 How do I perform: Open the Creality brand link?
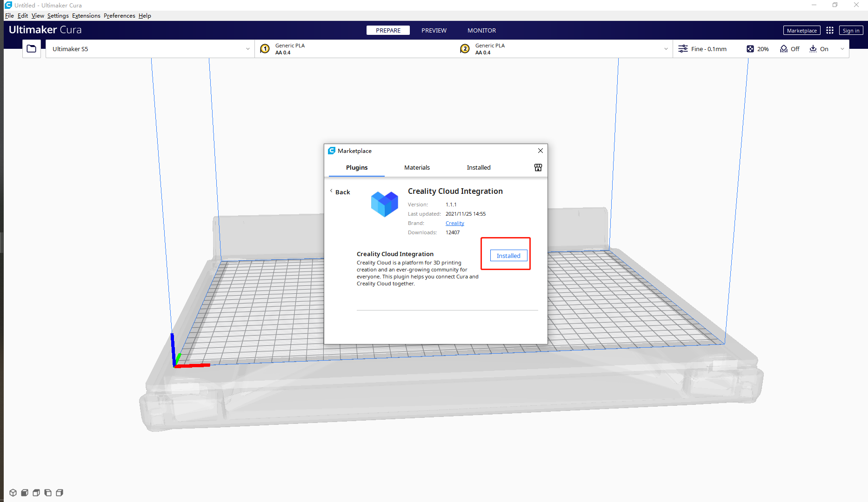tap(454, 223)
